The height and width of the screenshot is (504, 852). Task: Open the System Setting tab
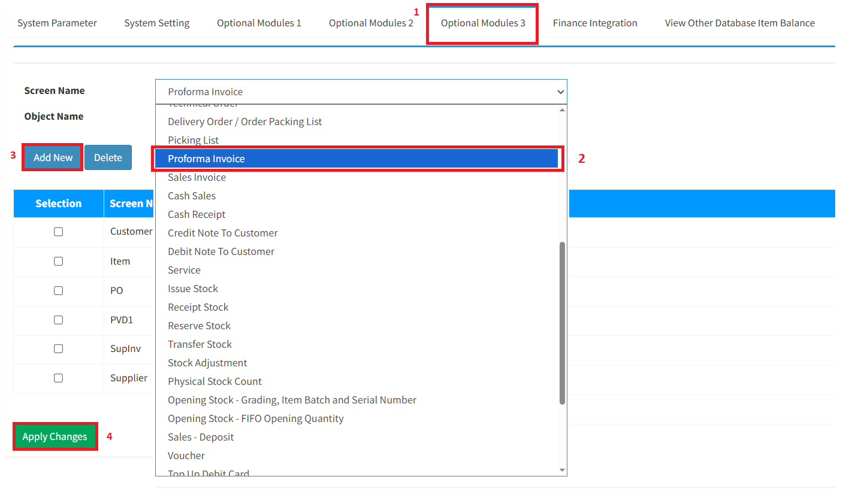156,23
